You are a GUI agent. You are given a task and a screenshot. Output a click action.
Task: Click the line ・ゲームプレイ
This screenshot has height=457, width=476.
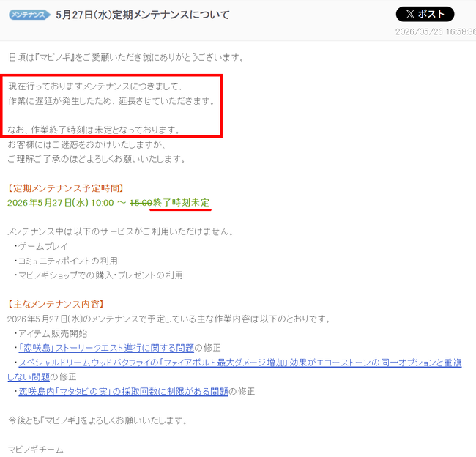(41, 246)
